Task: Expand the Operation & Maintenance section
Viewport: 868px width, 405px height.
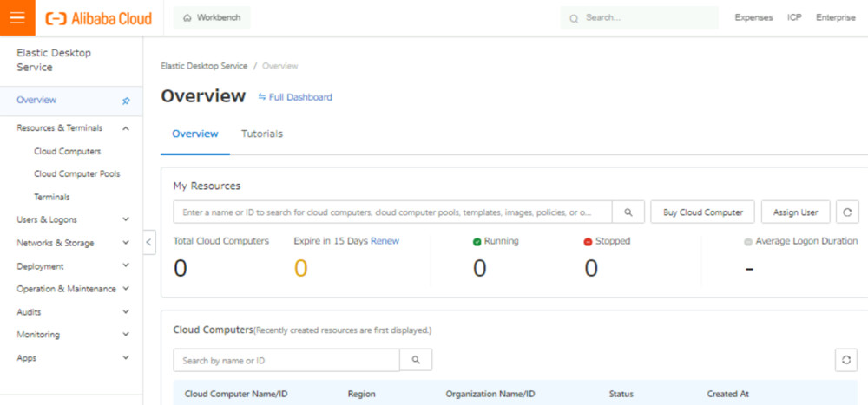Action: tap(126, 289)
